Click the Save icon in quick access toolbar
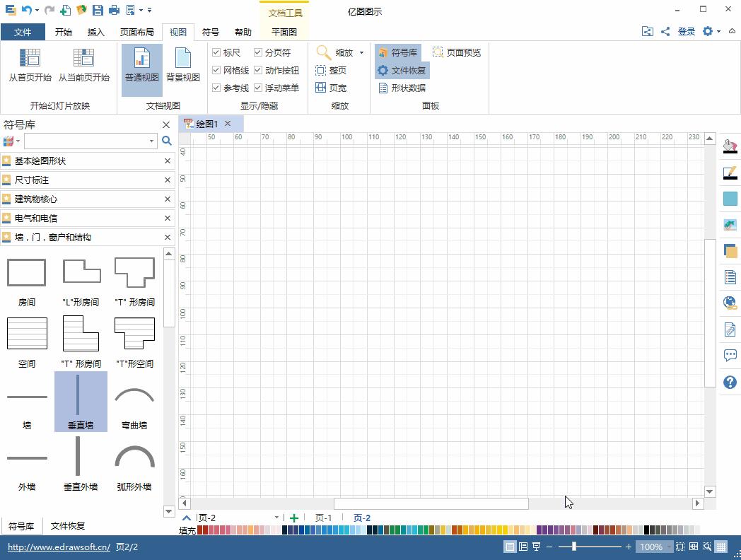 click(98, 9)
